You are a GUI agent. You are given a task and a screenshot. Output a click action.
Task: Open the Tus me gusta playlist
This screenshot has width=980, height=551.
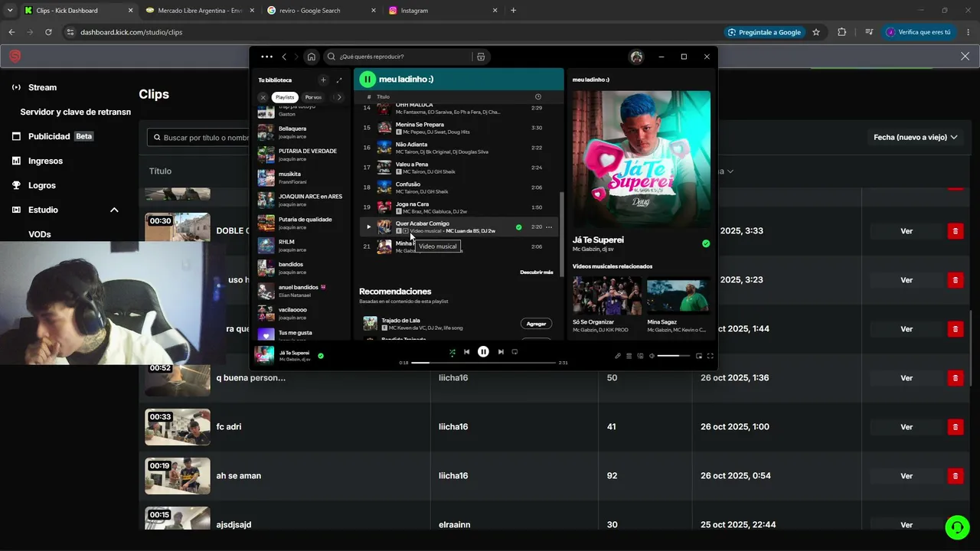[303, 334]
